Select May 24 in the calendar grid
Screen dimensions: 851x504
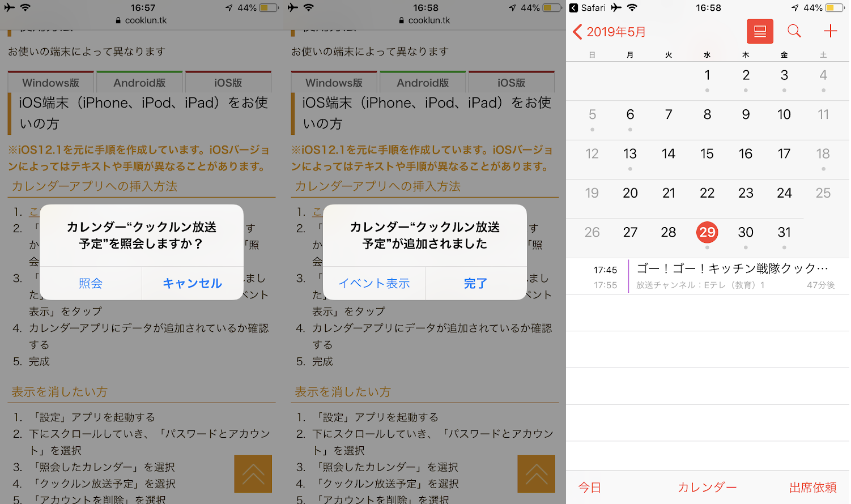[x=784, y=193]
